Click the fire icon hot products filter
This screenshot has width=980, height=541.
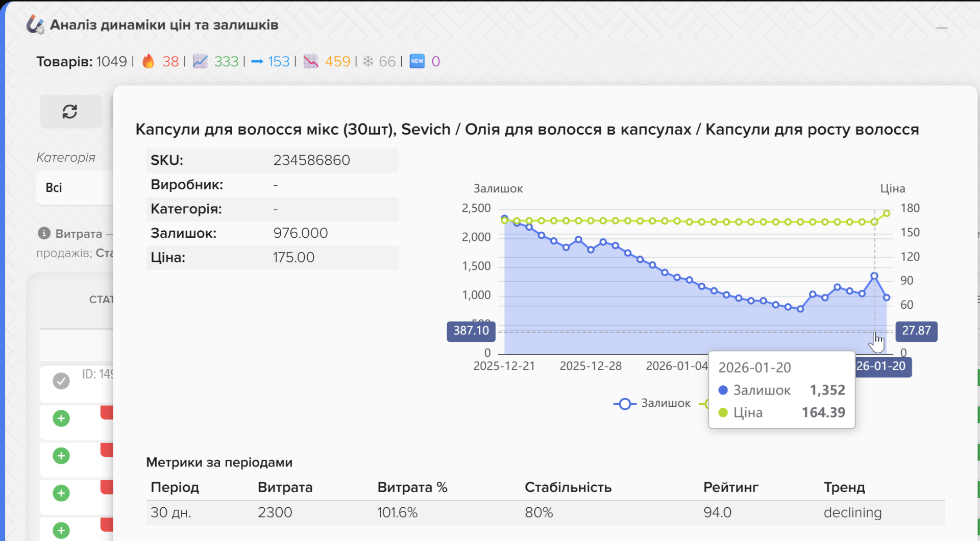tap(148, 61)
